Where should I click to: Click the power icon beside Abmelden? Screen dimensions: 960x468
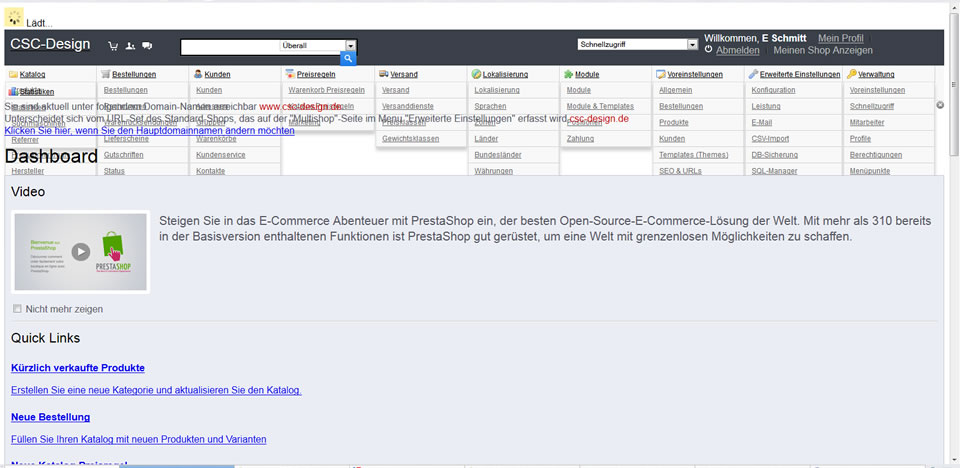(709, 50)
